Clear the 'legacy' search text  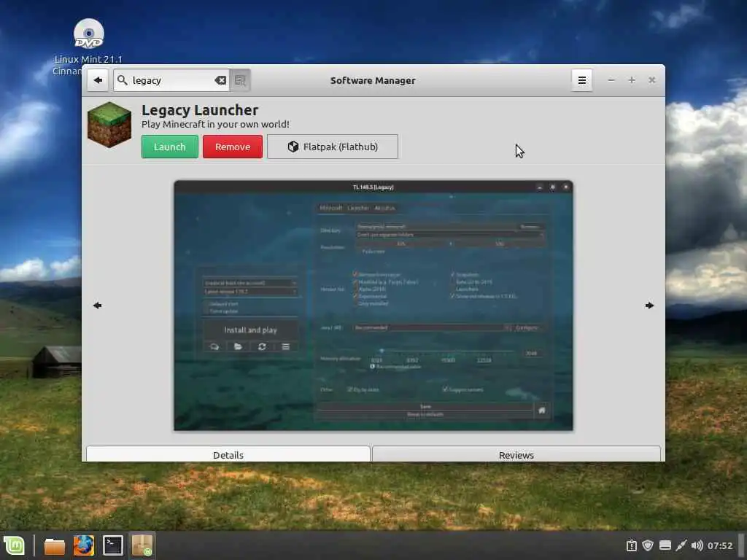pyautogui.click(x=220, y=80)
